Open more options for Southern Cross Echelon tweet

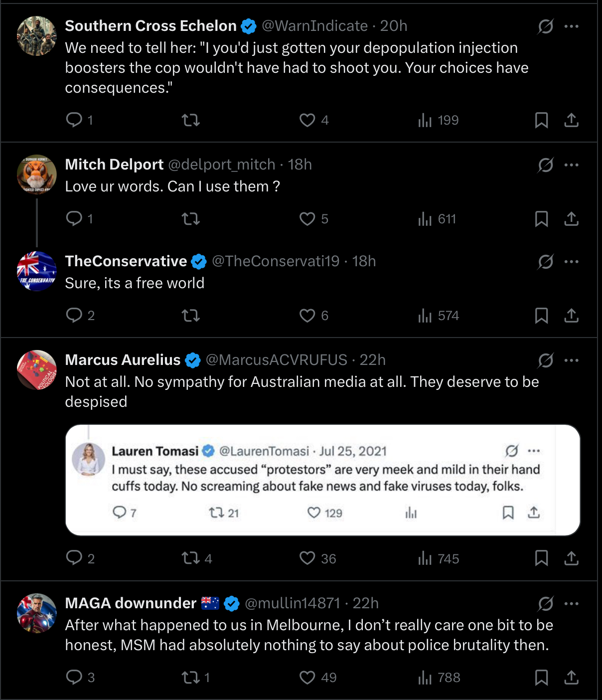point(572,26)
